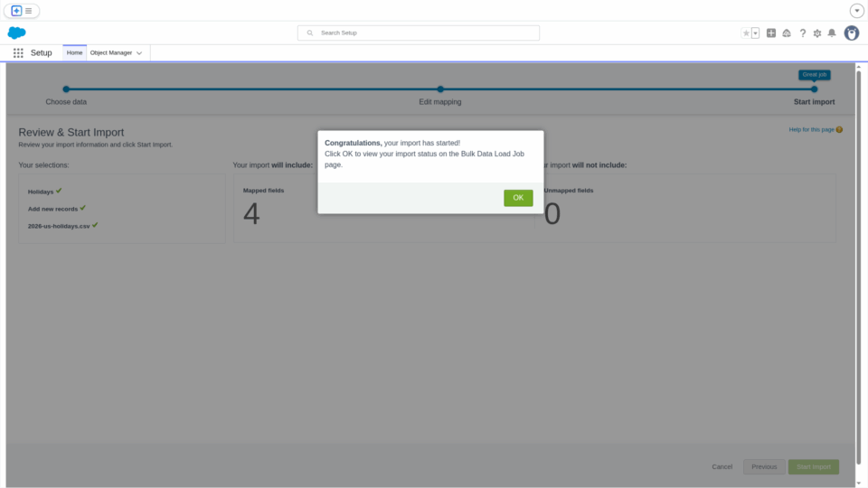Open the user profile avatar
This screenshot has height=488, width=868.
852,33
